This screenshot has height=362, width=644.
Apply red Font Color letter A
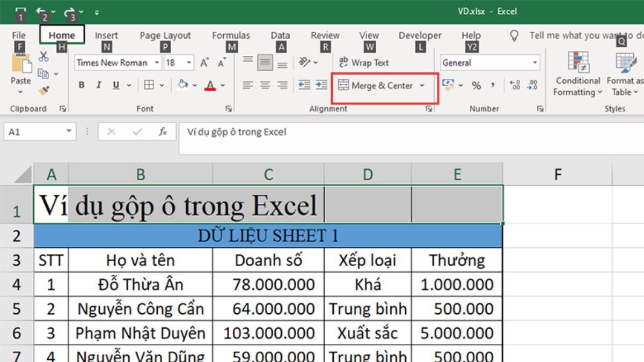(x=210, y=85)
